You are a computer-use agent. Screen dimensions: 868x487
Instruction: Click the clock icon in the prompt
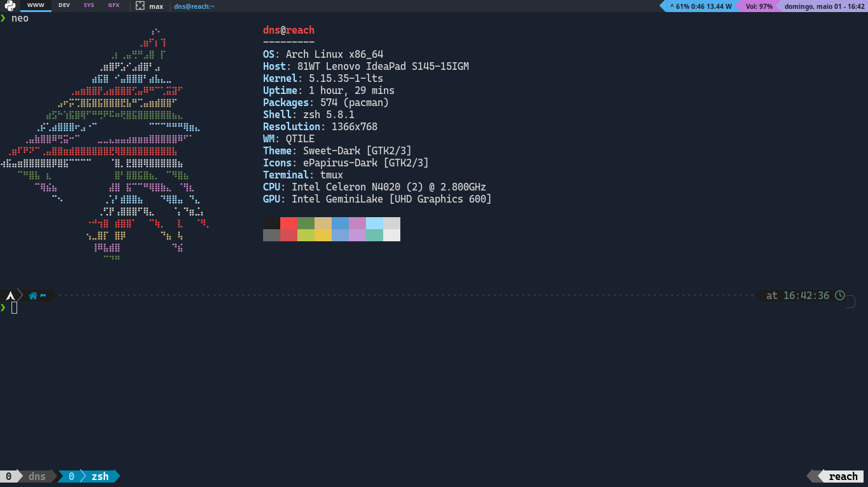point(840,295)
